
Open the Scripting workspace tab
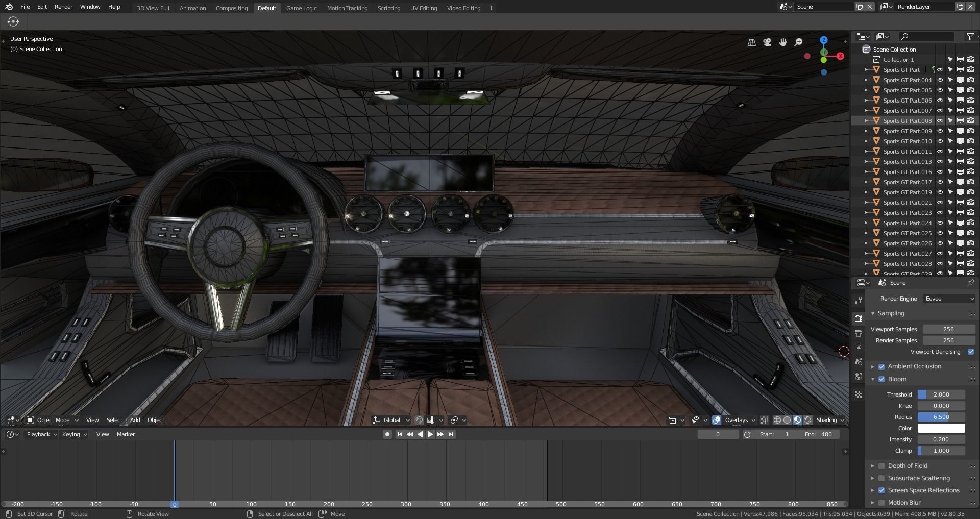[x=388, y=8]
